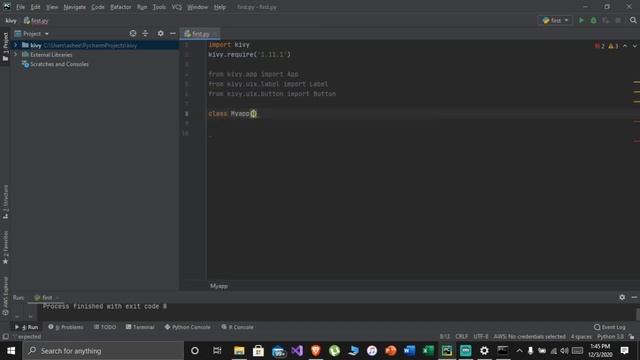Click the Run with Coverage icon
640x360 pixels.
click(x=605, y=20)
